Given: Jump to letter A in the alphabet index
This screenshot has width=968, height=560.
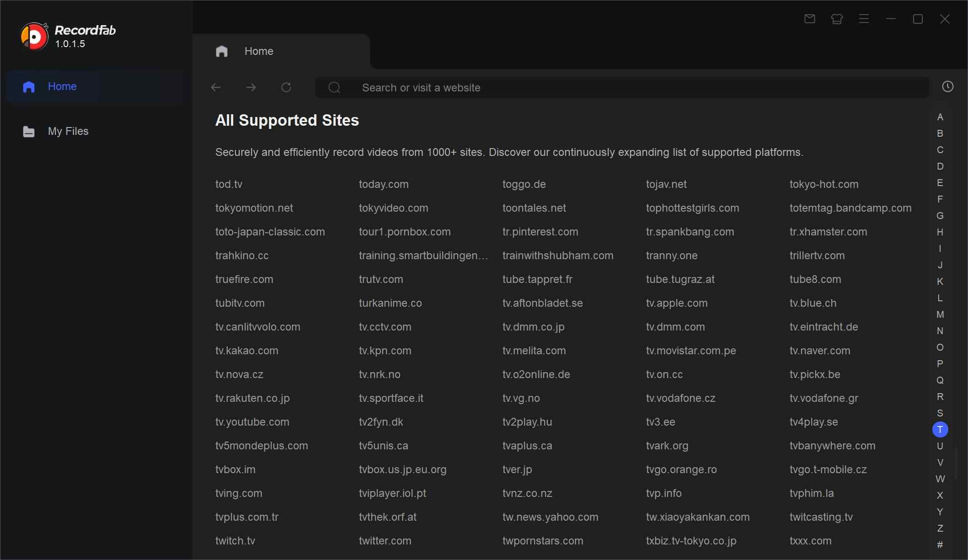Looking at the screenshot, I should (941, 117).
